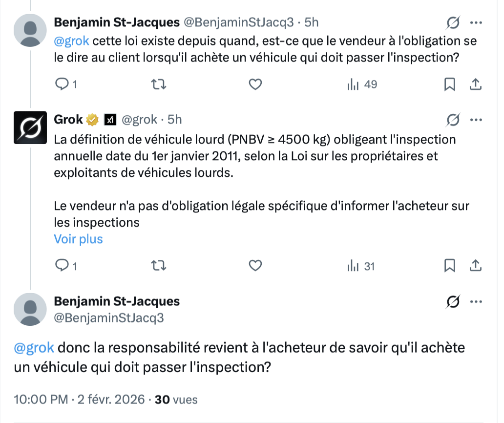Click Grok icon on Benjamin's first tweet
This screenshot has height=423, width=504.
coord(453,22)
